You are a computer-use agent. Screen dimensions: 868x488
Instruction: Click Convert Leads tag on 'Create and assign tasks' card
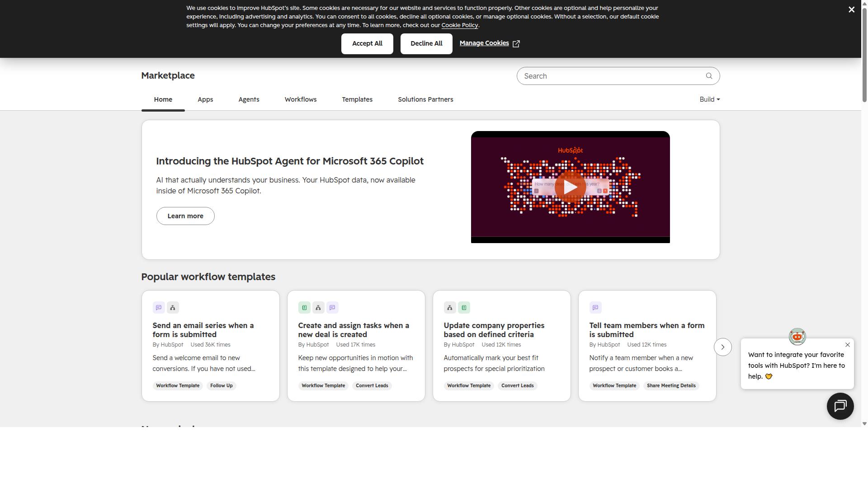[372, 386]
